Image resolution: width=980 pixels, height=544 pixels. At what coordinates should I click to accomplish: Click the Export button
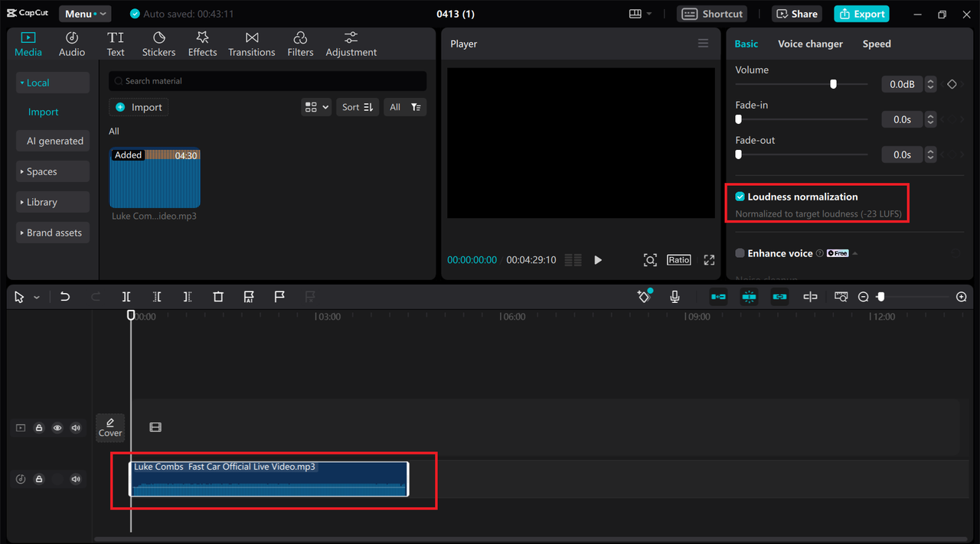tap(861, 14)
